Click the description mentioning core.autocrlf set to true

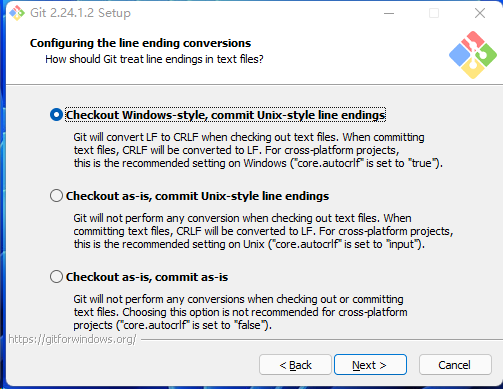click(258, 150)
